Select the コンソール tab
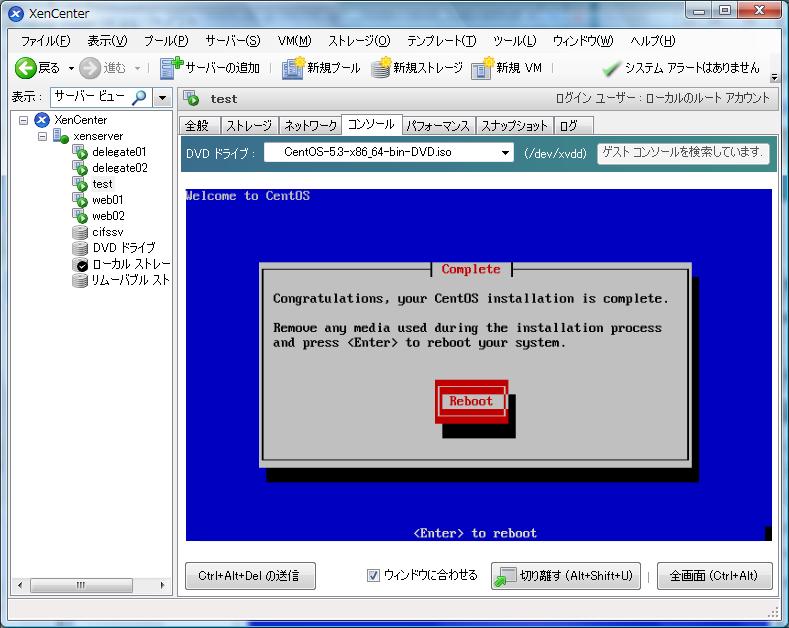This screenshot has width=789, height=628. pyautogui.click(x=371, y=124)
